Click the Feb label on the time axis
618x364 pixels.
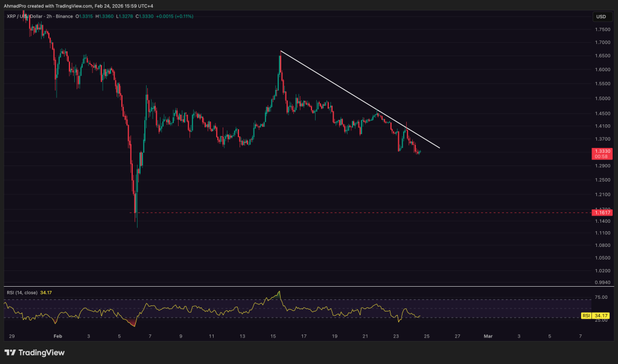point(58,336)
